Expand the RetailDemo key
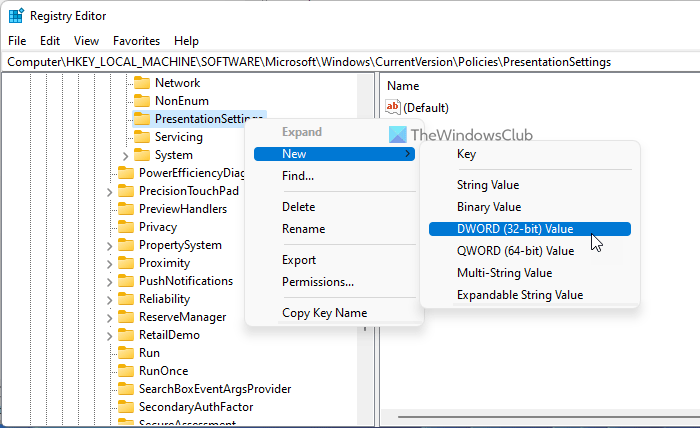The height and width of the screenshot is (428, 700). point(109,336)
